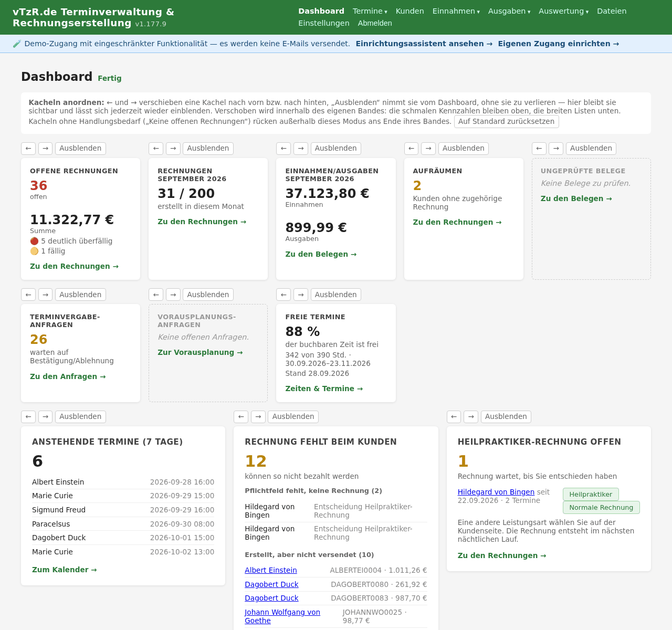Screen dimensions: 672x630
Task: Hide the Offene Rechnungen tile
Action: pyautogui.click(x=80, y=149)
